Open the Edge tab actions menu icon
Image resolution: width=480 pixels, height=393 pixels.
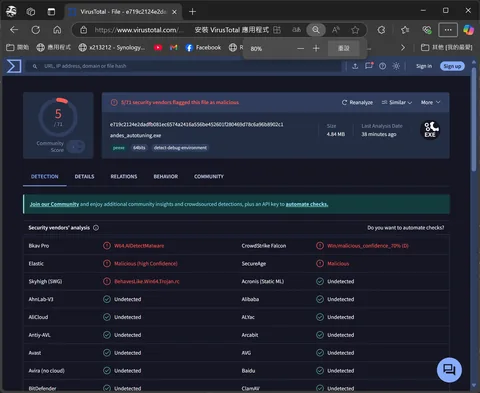click(51, 12)
